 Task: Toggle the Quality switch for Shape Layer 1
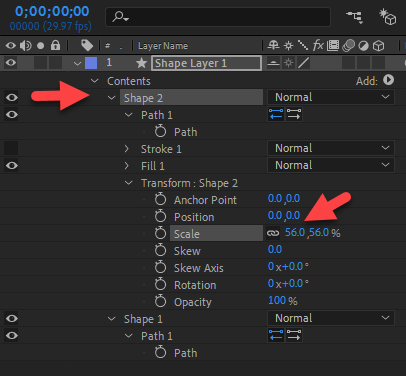point(303,63)
